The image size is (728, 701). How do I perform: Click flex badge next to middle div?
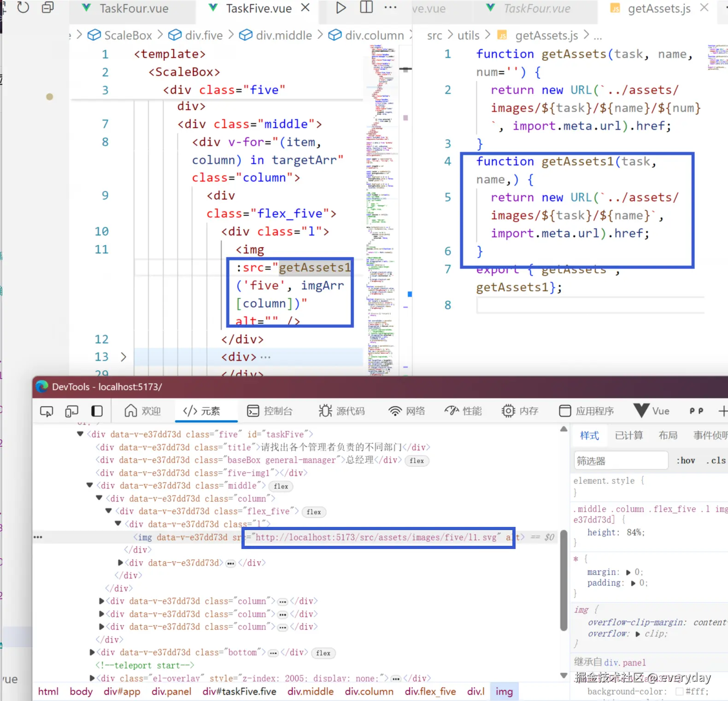click(281, 486)
